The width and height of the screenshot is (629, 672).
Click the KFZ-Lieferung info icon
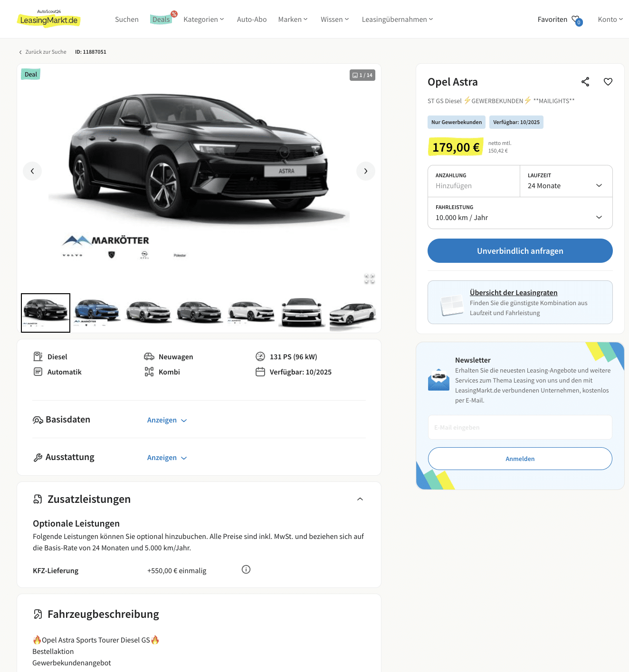pos(246,569)
